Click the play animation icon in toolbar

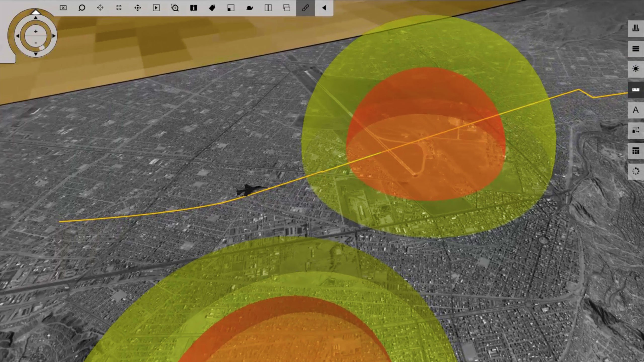156,8
